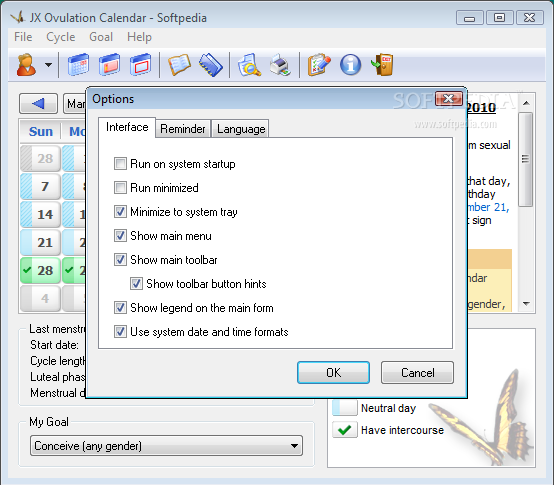Open the Goal menu

pos(101,37)
